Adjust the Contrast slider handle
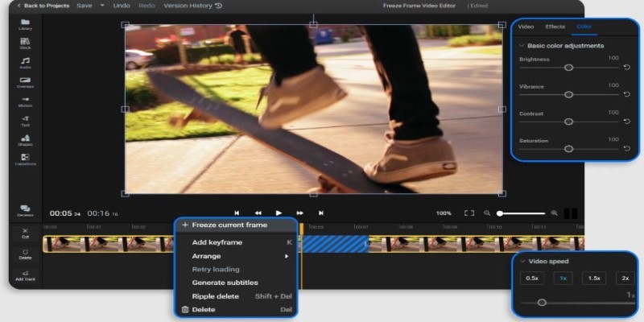The height and width of the screenshot is (322, 644). [568, 122]
